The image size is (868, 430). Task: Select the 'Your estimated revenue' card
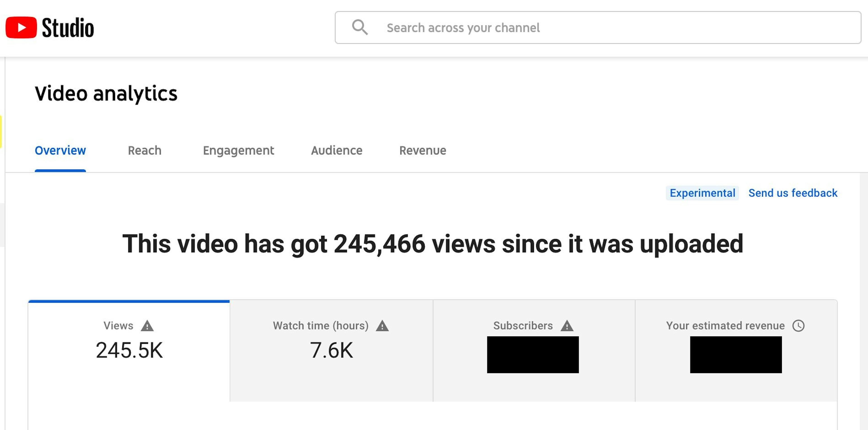pyautogui.click(x=736, y=350)
